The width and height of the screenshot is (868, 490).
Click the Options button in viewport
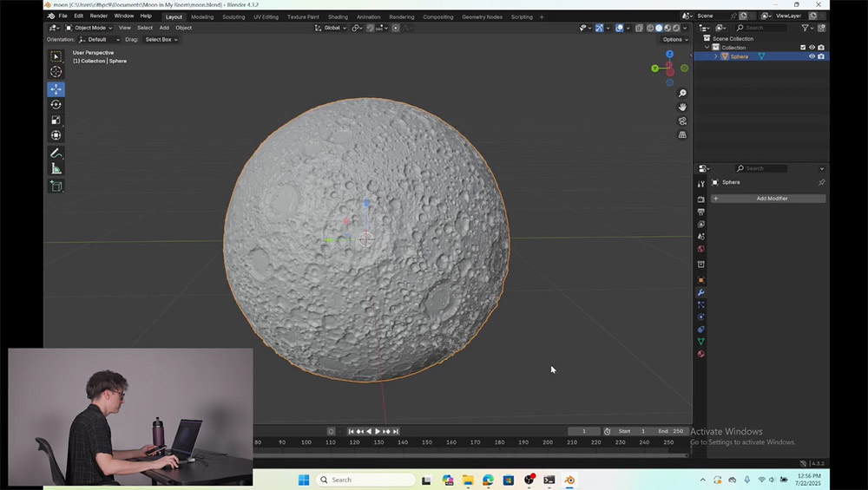point(674,39)
